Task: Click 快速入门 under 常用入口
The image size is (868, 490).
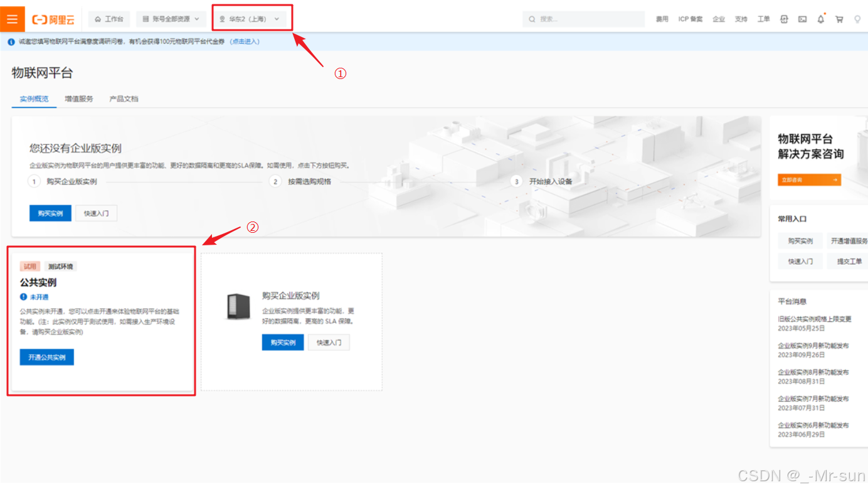Action: click(x=800, y=261)
